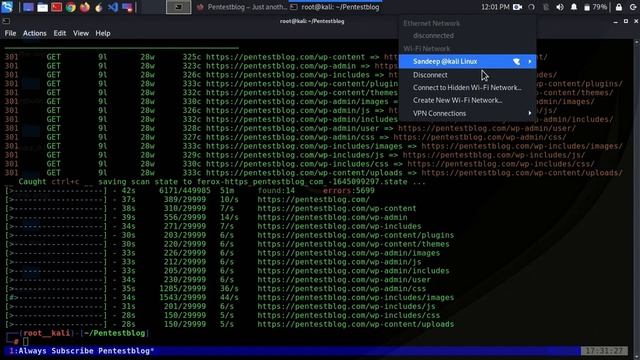
Task: Click the wp-content/uploads URL in the progress list
Action: [x=356, y=324]
